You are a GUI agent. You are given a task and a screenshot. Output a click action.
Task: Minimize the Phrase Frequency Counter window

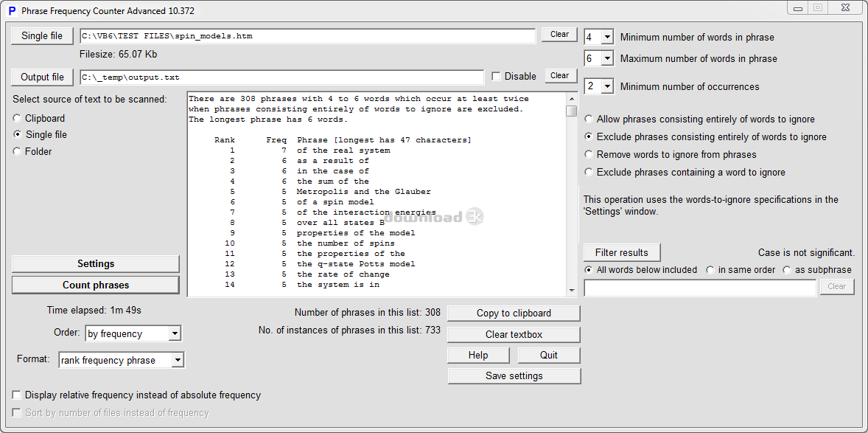[798, 7]
